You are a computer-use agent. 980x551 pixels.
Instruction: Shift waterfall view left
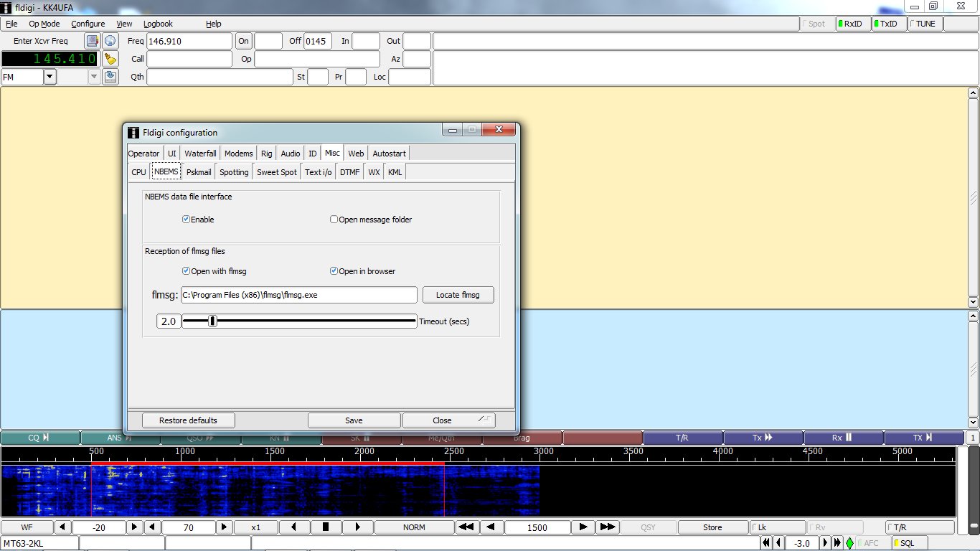[x=294, y=527]
